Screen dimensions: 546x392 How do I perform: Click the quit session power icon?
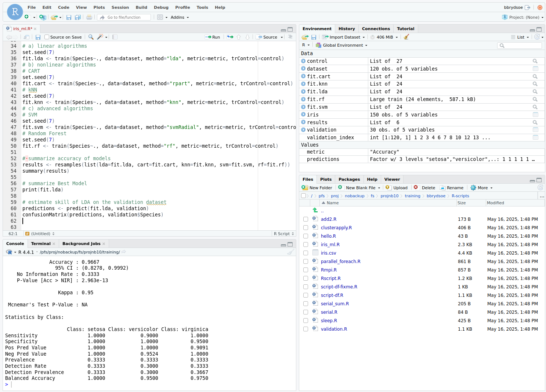pyautogui.click(x=540, y=7)
